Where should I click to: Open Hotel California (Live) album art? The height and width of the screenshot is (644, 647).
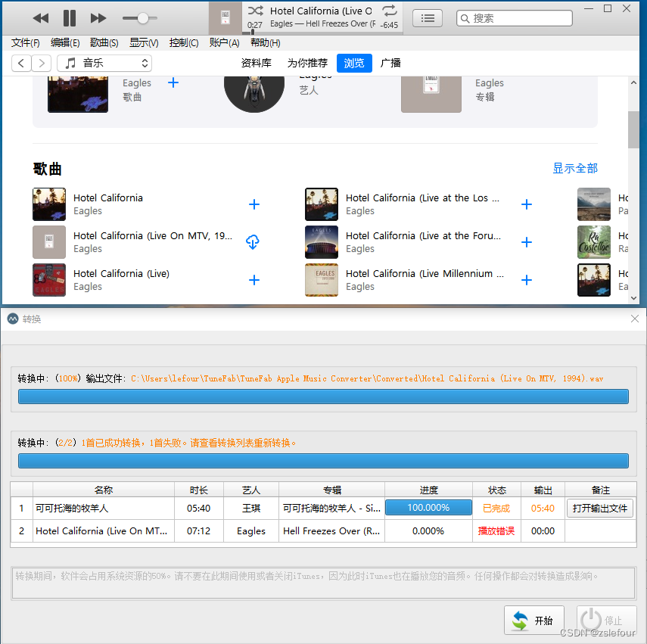pyautogui.click(x=49, y=280)
